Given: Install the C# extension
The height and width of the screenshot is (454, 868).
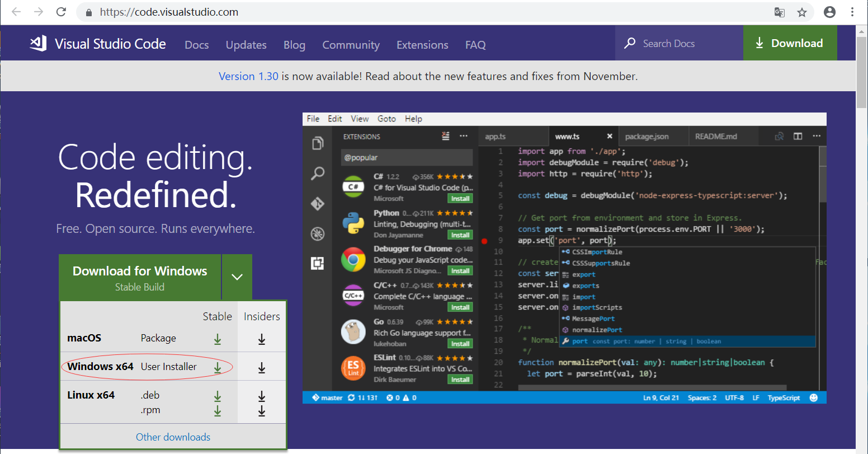Looking at the screenshot, I should click(x=460, y=199).
